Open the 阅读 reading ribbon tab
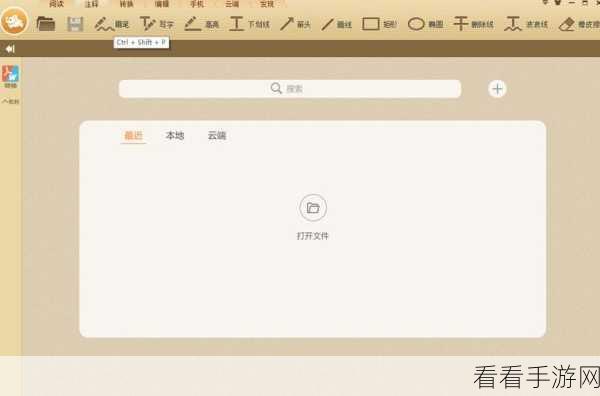The image size is (600, 396). [56, 4]
